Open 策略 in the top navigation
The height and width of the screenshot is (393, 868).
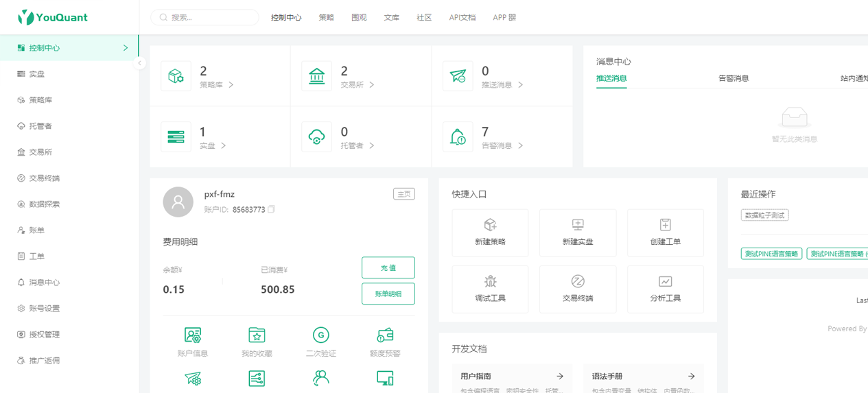point(326,17)
